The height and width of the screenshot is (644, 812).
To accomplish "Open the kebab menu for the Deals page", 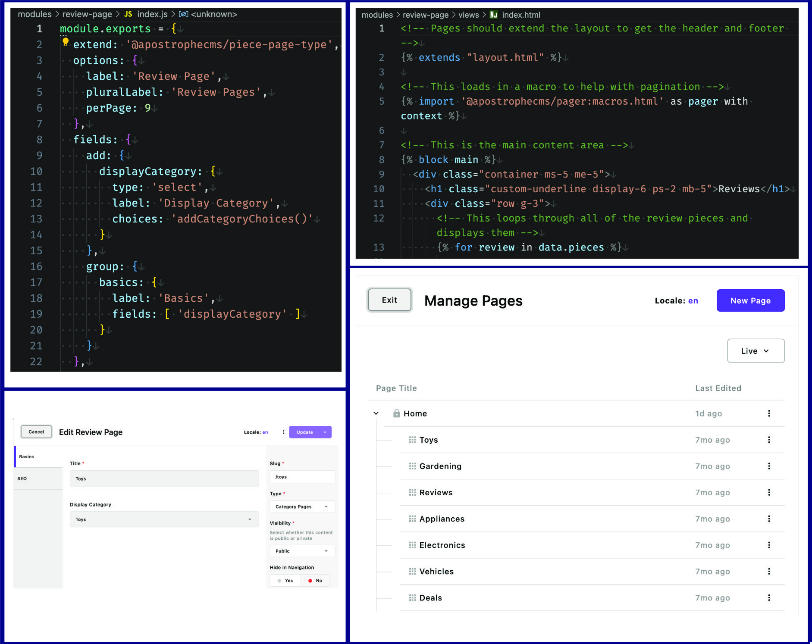I will point(769,597).
